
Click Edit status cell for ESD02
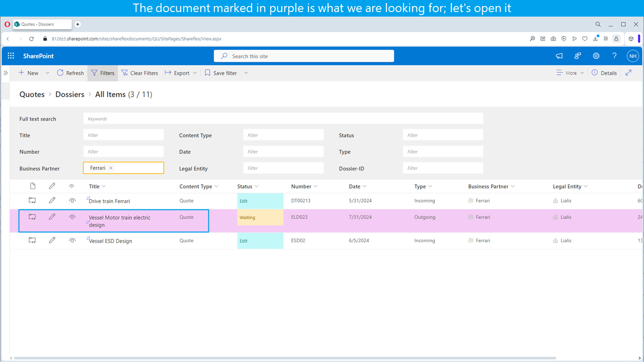[260, 241]
